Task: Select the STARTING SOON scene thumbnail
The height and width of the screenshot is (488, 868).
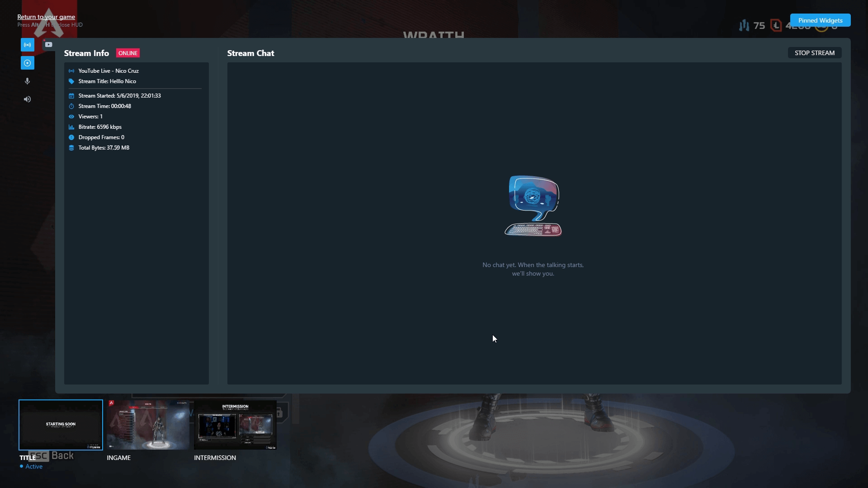Action: pyautogui.click(x=61, y=424)
